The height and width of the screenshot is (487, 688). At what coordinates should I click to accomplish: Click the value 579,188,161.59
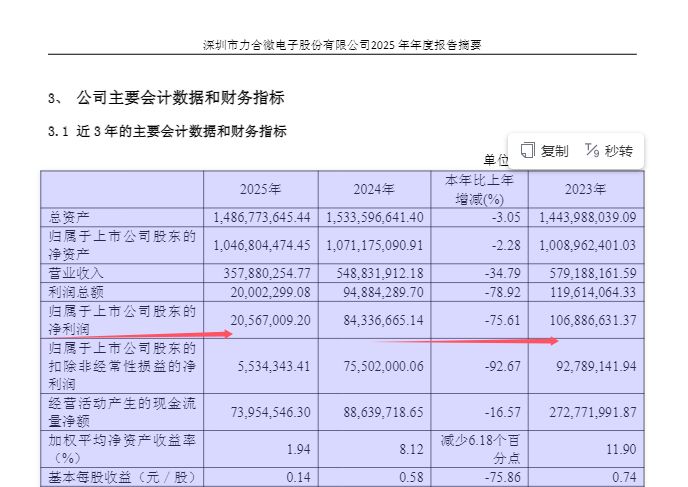click(x=593, y=273)
